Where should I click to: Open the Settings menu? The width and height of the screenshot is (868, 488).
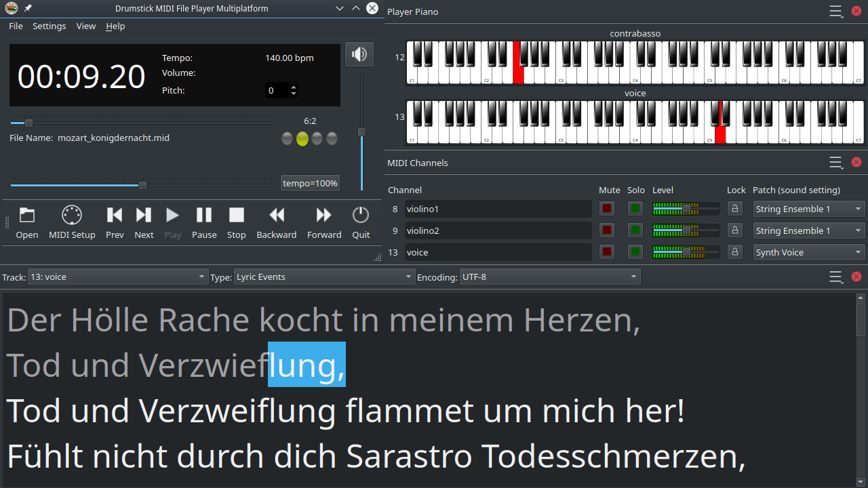tap(49, 26)
